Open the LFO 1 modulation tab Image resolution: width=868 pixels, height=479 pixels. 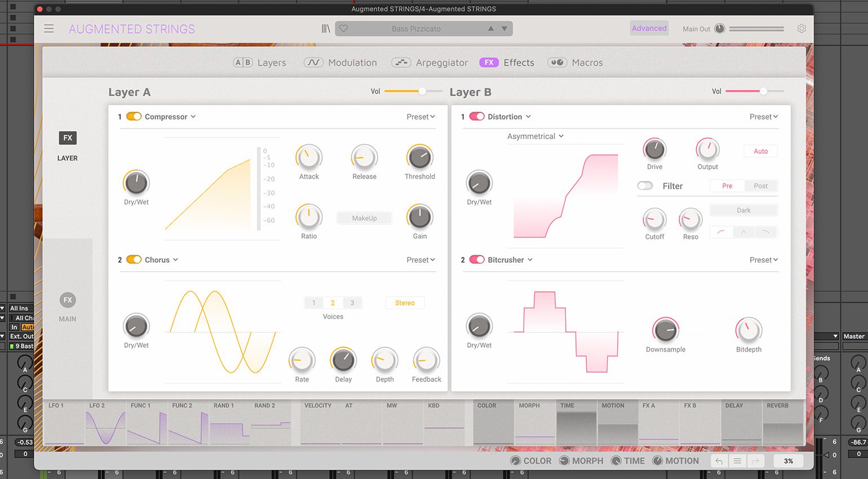coord(64,423)
